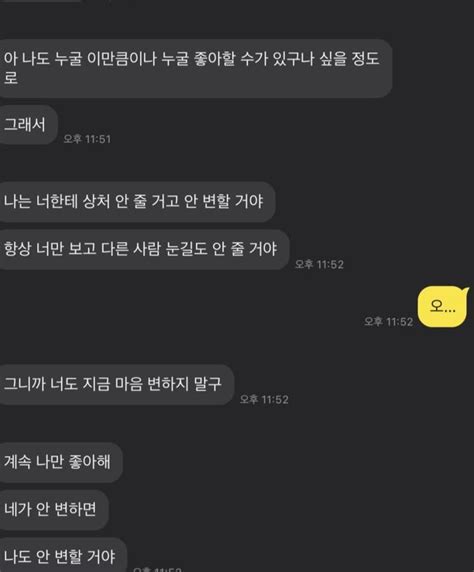Tap the yellow 오... reply bubble
474x572 pixels.
tap(442, 306)
